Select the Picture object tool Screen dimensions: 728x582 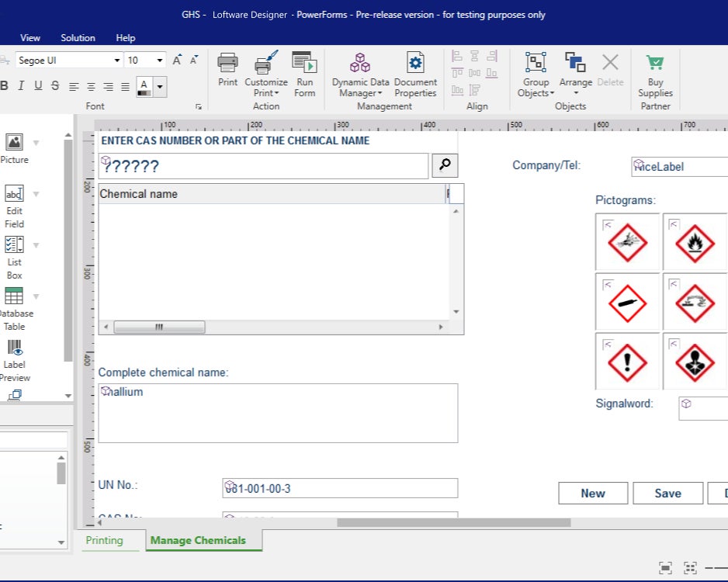(x=14, y=143)
